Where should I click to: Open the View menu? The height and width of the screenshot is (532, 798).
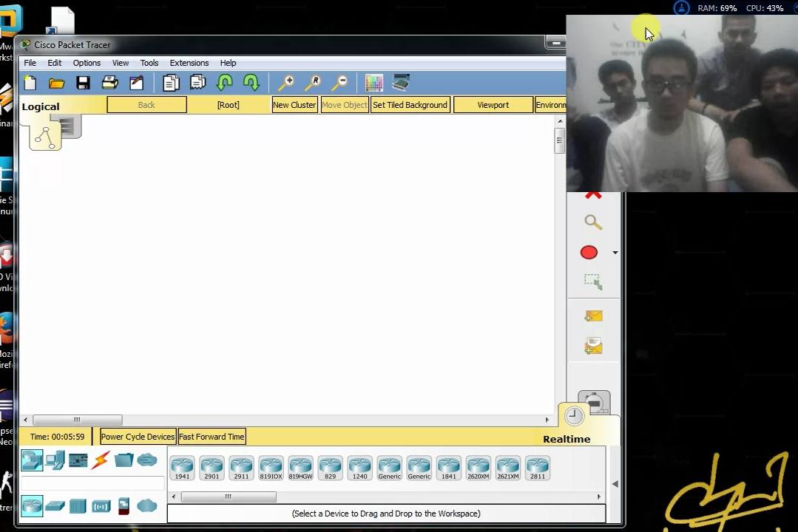pos(120,63)
